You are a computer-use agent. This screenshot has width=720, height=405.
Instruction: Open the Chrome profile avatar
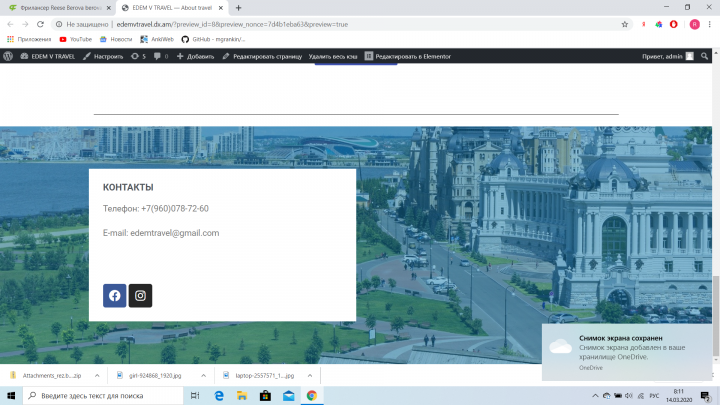click(x=694, y=24)
